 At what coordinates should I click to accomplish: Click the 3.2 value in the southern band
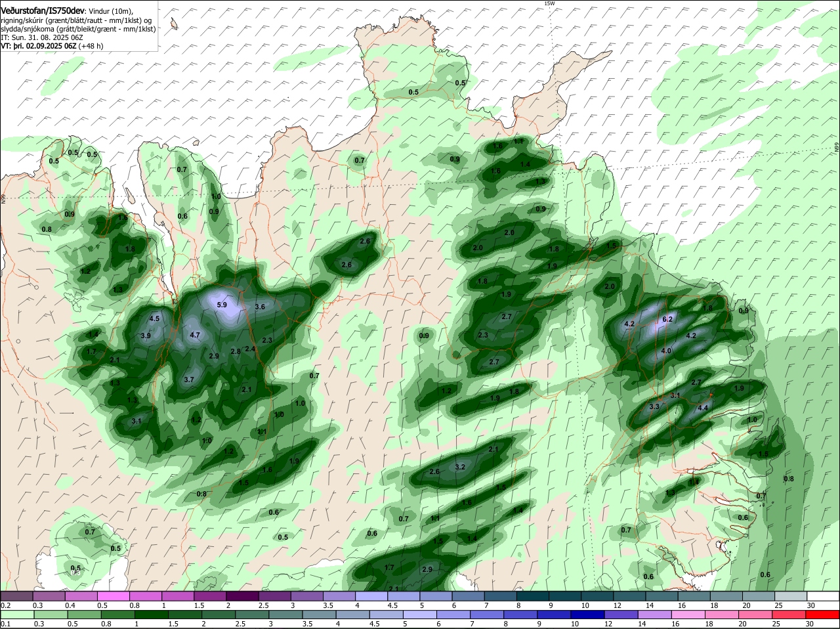point(460,467)
